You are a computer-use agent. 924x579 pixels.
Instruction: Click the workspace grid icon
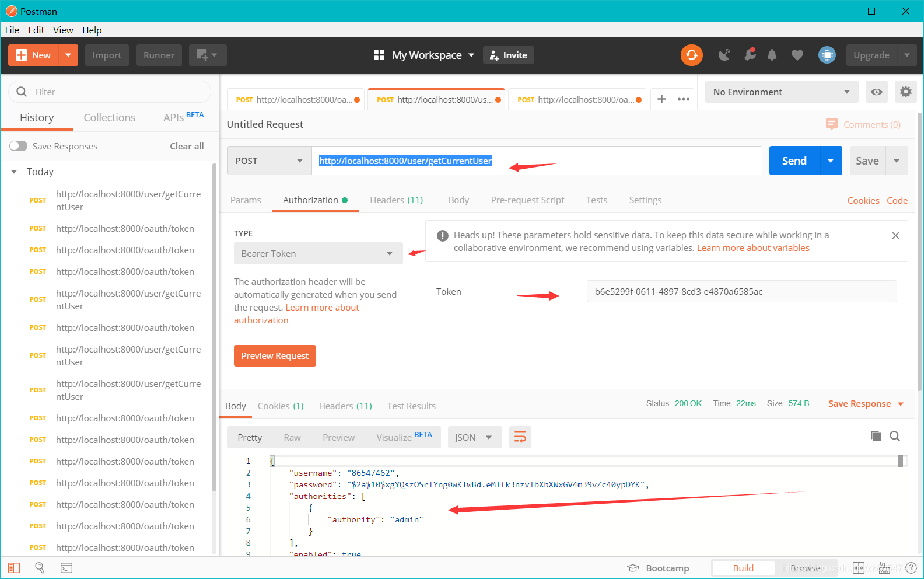(x=379, y=55)
